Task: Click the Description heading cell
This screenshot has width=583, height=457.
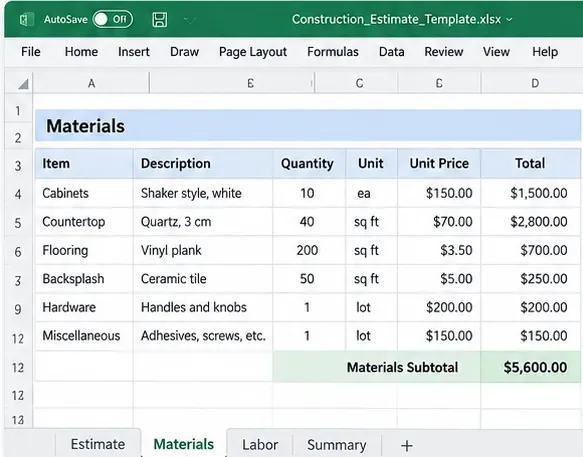Action: (x=203, y=164)
